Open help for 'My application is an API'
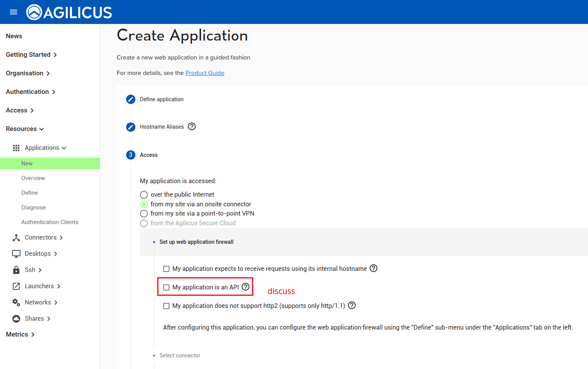 [x=246, y=287]
